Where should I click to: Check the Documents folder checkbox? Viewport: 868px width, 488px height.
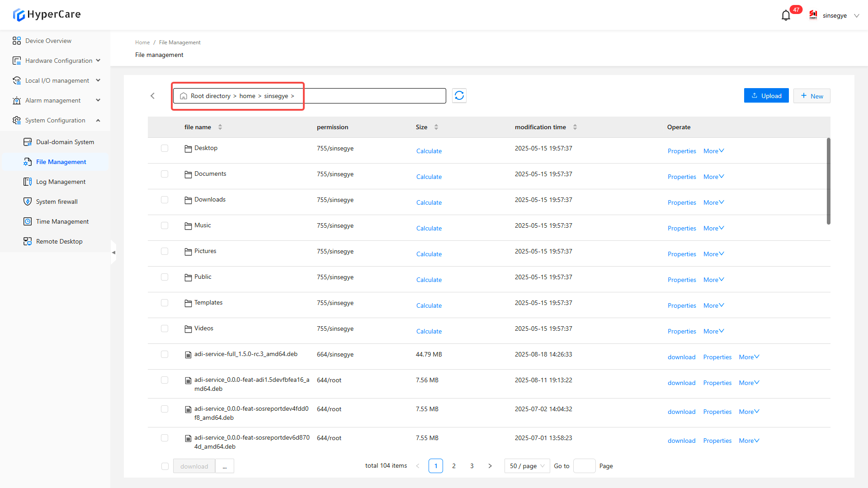click(165, 174)
